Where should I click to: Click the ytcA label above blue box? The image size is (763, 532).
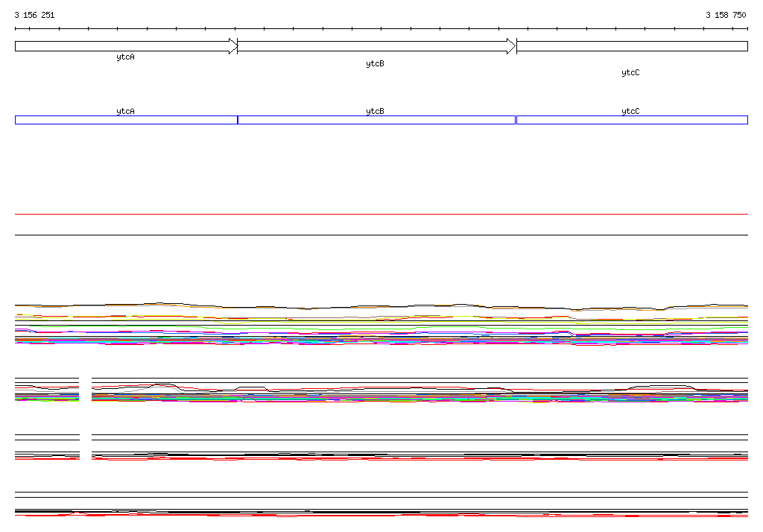[x=125, y=112]
